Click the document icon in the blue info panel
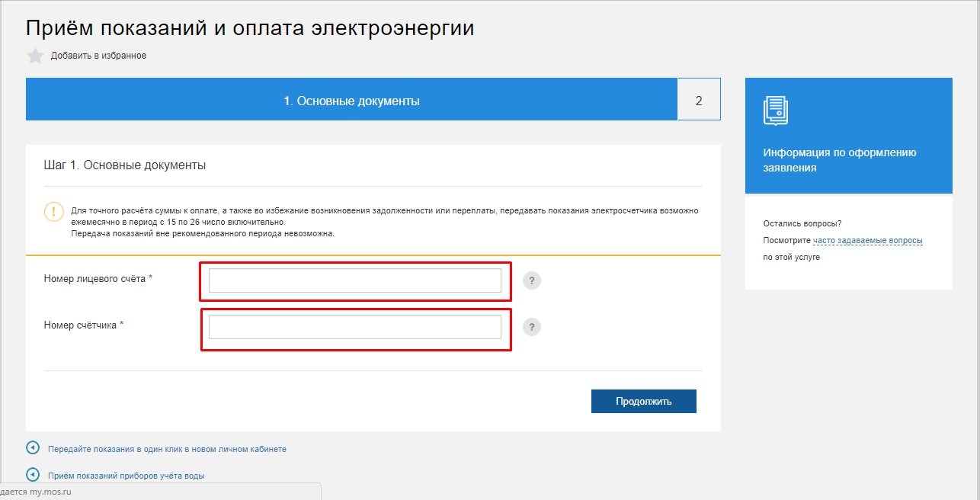Screen dimensions: 980x500 pos(776,111)
